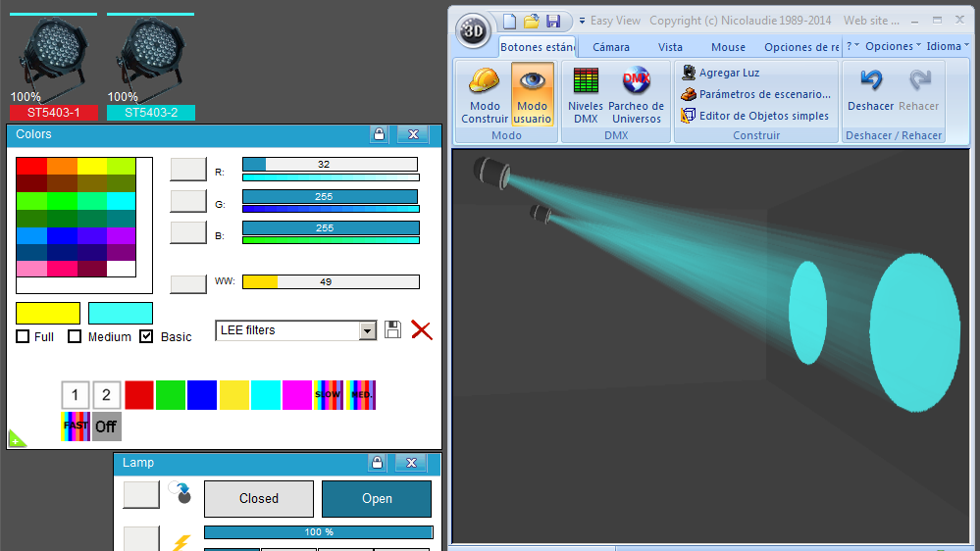
Task: Create new file in Easy View
Action: [509, 22]
